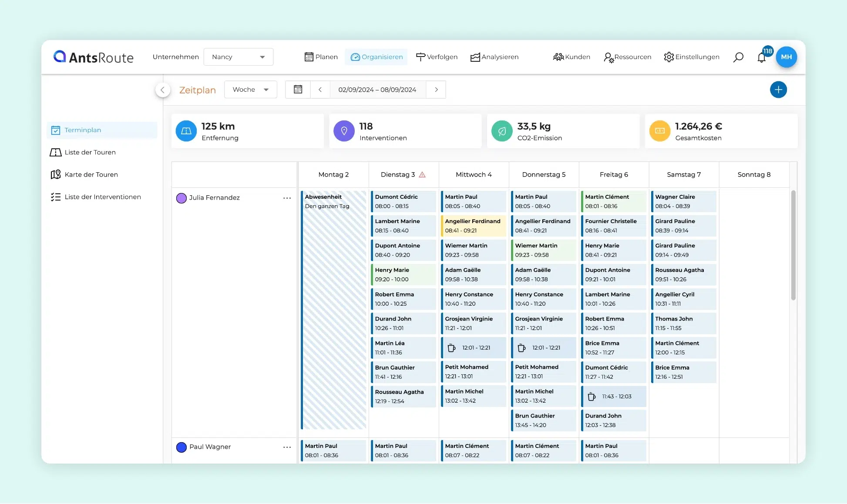Click Julia Fernandez's purple color dot
The height and width of the screenshot is (504, 847).
click(181, 198)
